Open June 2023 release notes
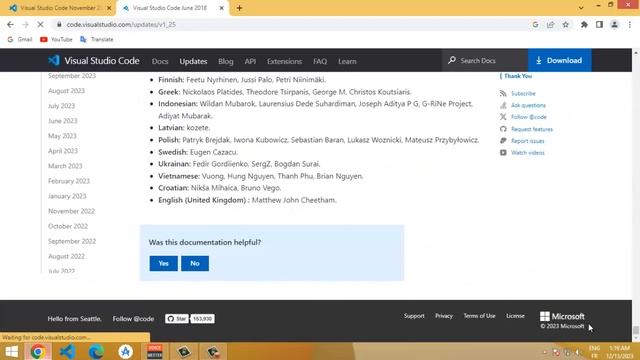640x360 pixels. pos(62,121)
